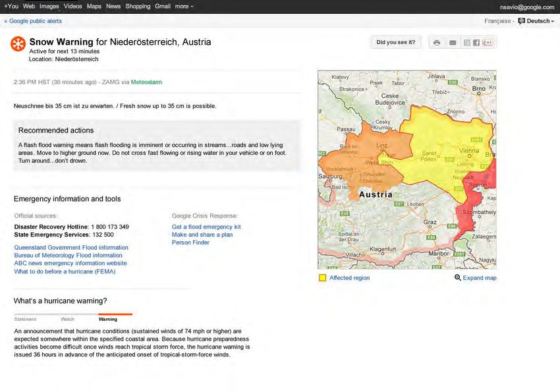560x392 pixels.
Task: Share the alert via Twitter icon
Action: click(x=467, y=42)
